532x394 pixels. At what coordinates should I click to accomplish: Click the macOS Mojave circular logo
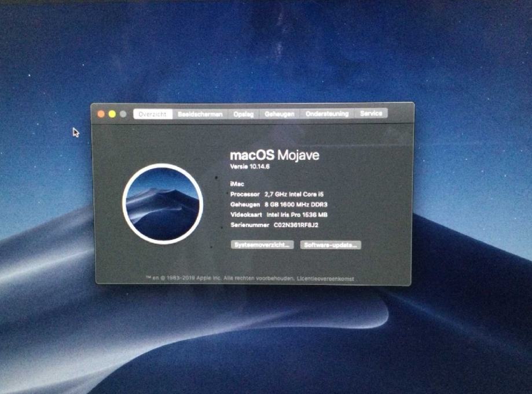(x=163, y=204)
